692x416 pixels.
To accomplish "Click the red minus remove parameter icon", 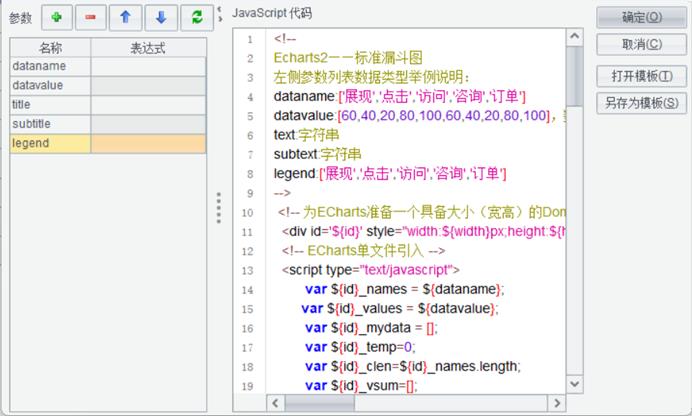I will pyautogui.click(x=92, y=18).
